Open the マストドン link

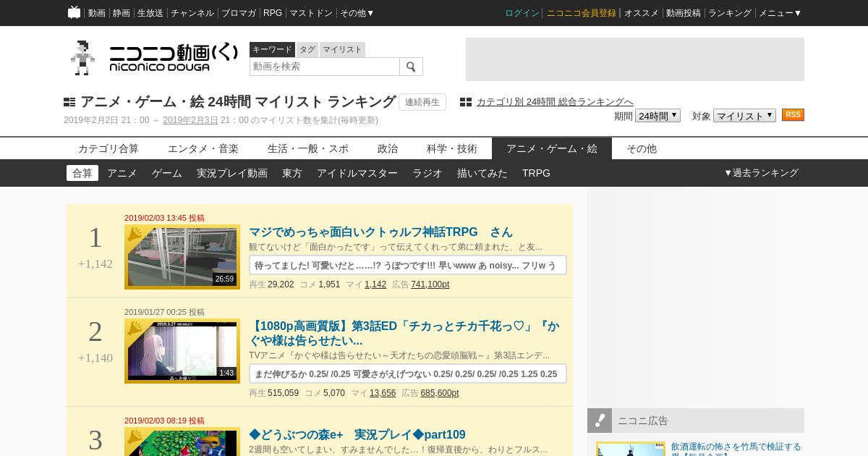click(311, 13)
